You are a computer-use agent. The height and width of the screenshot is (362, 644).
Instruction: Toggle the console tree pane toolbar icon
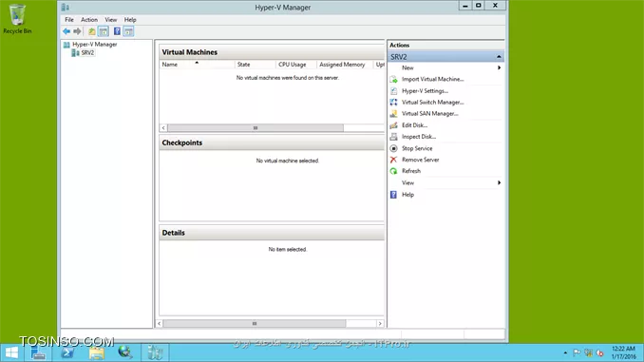click(104, 31)
